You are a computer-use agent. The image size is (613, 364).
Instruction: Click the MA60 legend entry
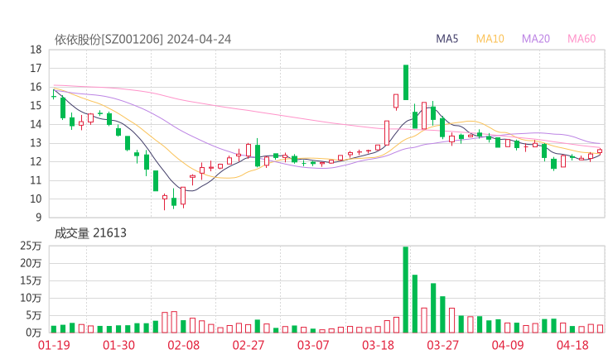point(582,39)
